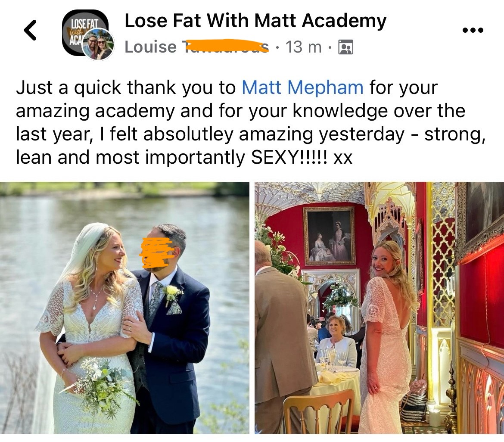Click the small circular poster profile picture
This screenshot has width=504, height=442.
click(98, 44)
